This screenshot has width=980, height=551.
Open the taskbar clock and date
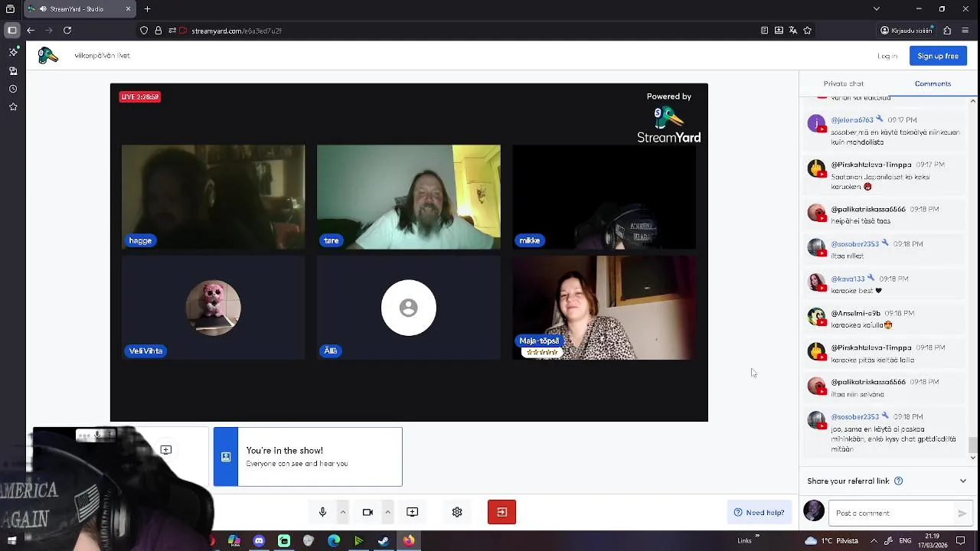pyautogui.click(x=932, y=540)
